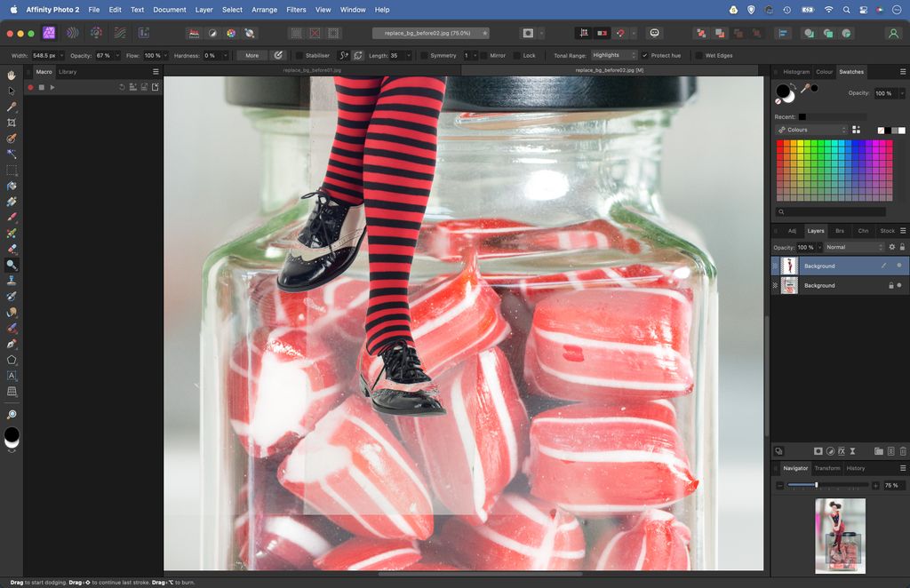Select the Dodge Brush tool
The height and width of the screenshot is (588, 910).
12,265
